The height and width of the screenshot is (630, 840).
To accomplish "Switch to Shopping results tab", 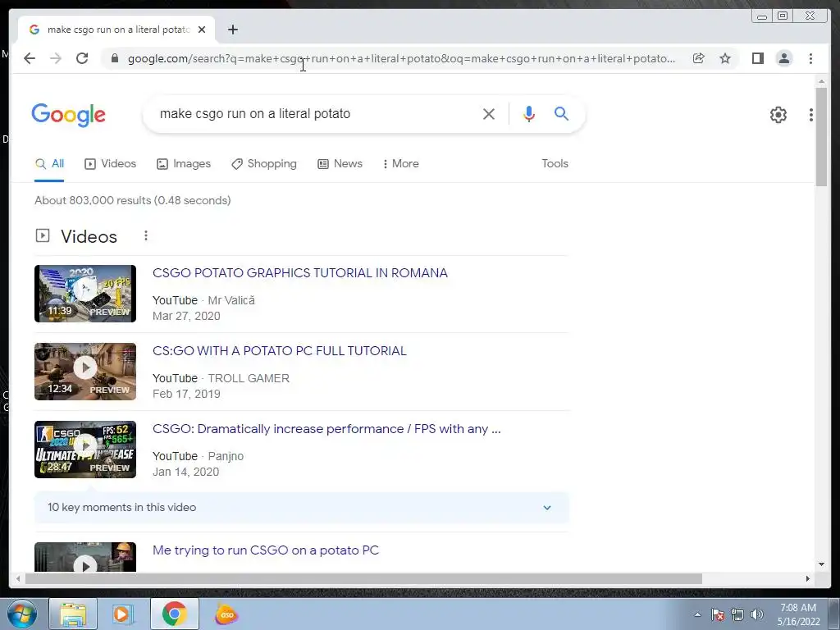I will (264, 164).
